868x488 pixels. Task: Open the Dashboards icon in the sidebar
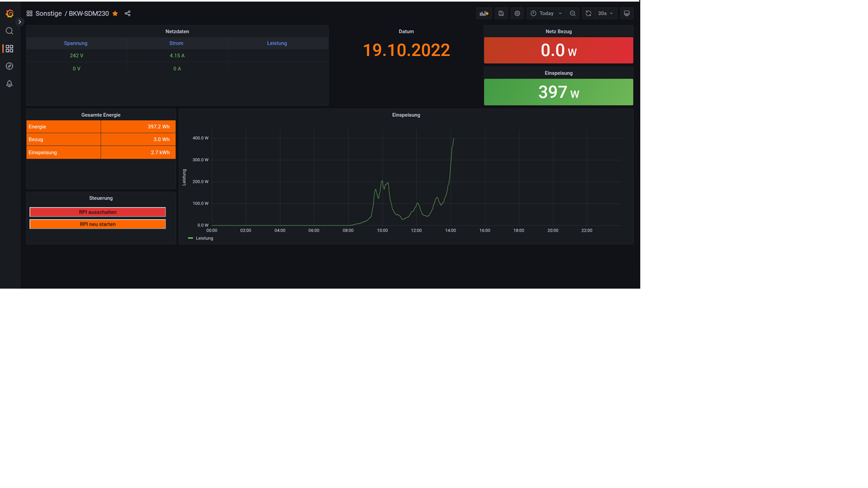10,49
